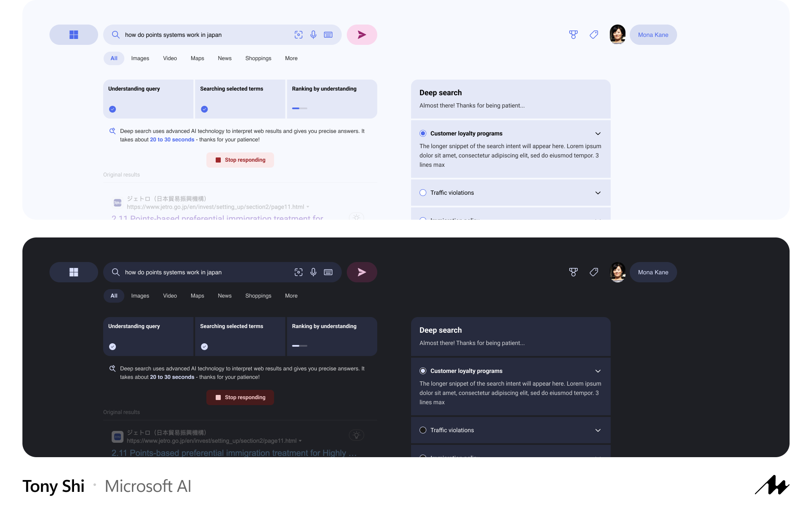
Task: Open the News tab in the dark theme
Action: tap(225, 296)
